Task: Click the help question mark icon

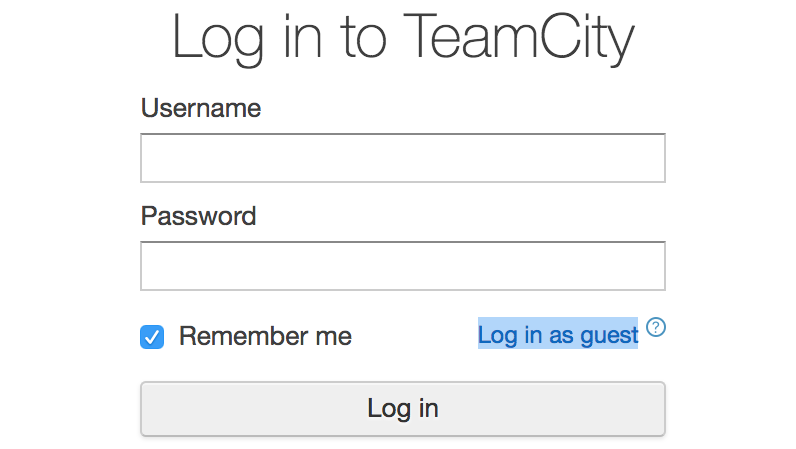Action: click(x=656, y=327)
